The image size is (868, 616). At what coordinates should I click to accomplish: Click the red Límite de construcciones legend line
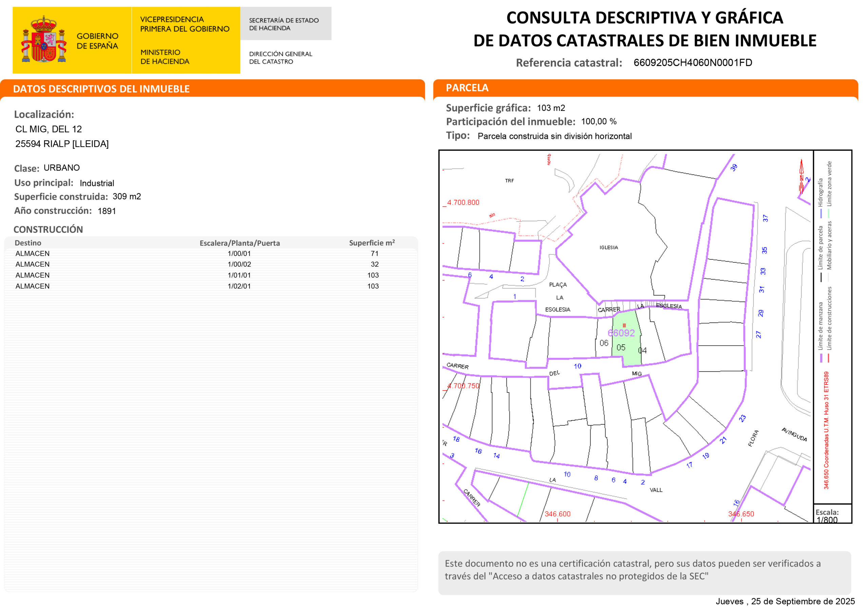828,358
